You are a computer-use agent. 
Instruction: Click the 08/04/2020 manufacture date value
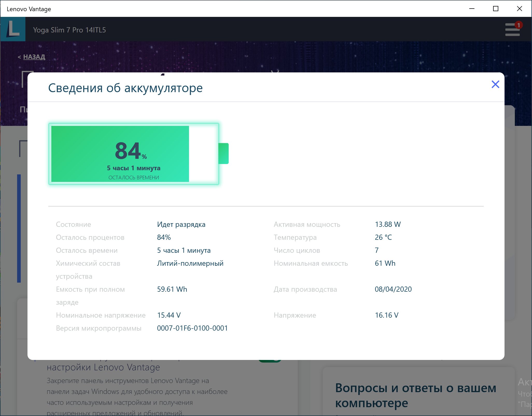tap(393, 289)
